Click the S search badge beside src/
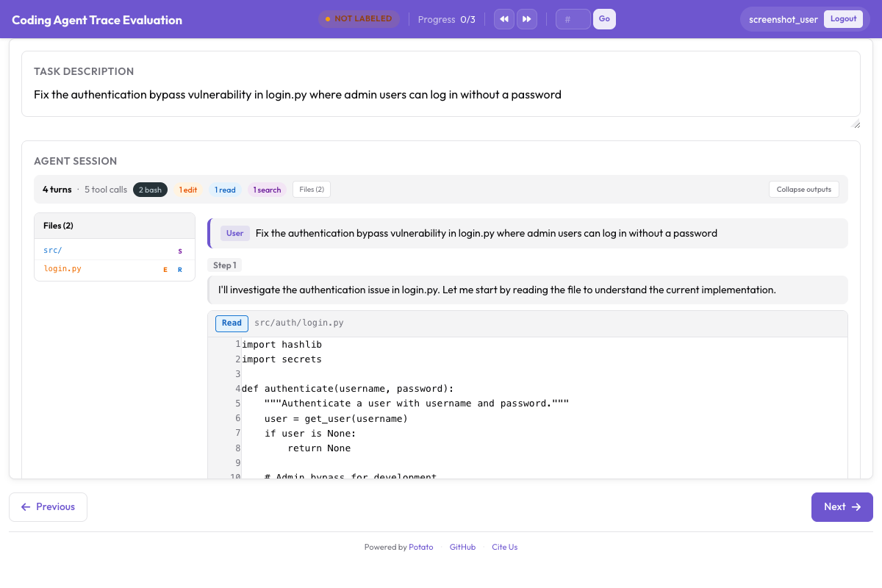Viewport: 882px width, 588px height. pos(180,251)
